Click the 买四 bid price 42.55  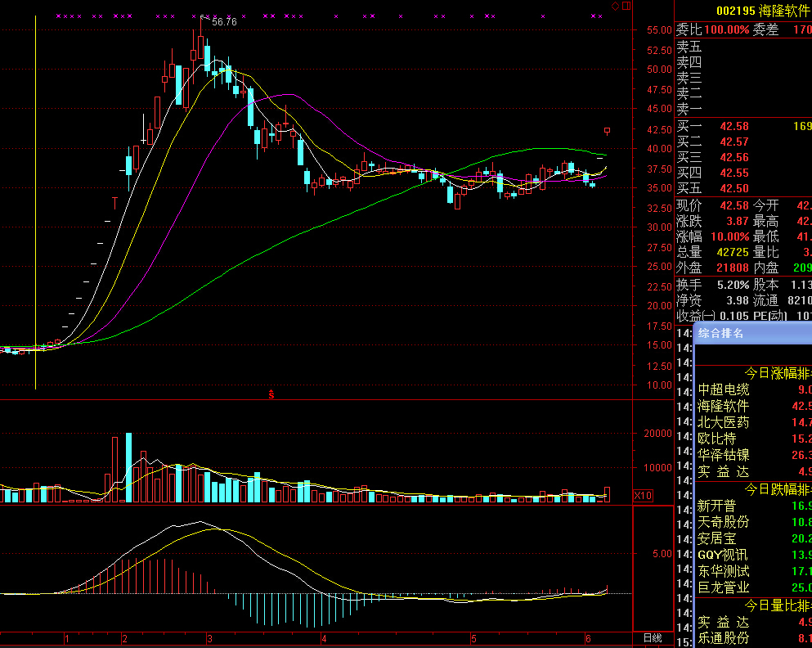pyautogui.click(x=734, y=173)
